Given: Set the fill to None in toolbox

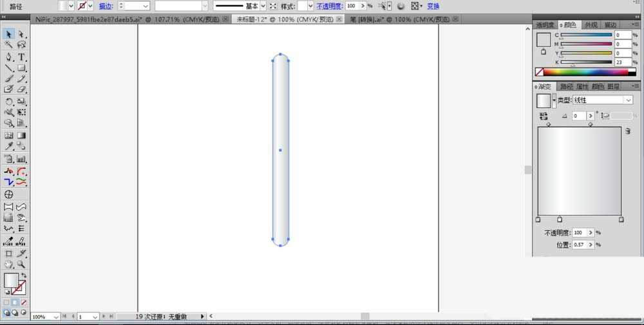Looking at the screenshot, I should pyautogui.click(x=24, y=302).
